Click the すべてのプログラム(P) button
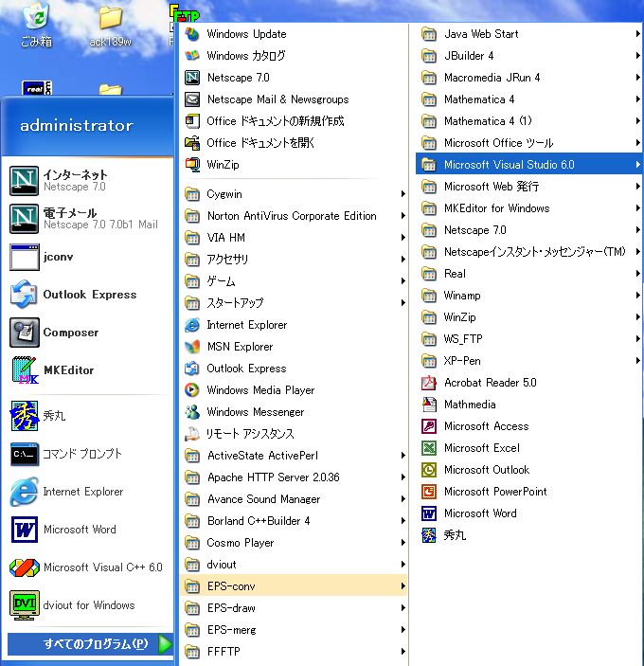This screenshot has height=666, width=644. [90, 644]
